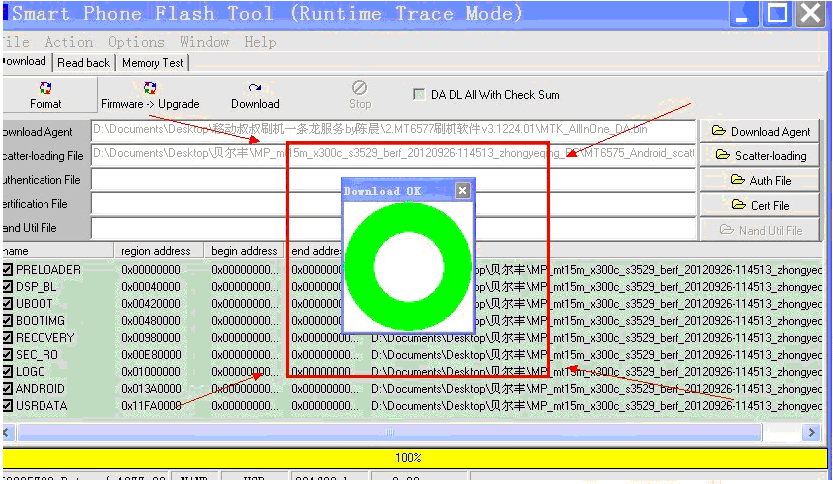Browse for a Scatter-loading file
The height and width of the screenshot is (484, 833).
pyautogui.click(x=760, y=155)
